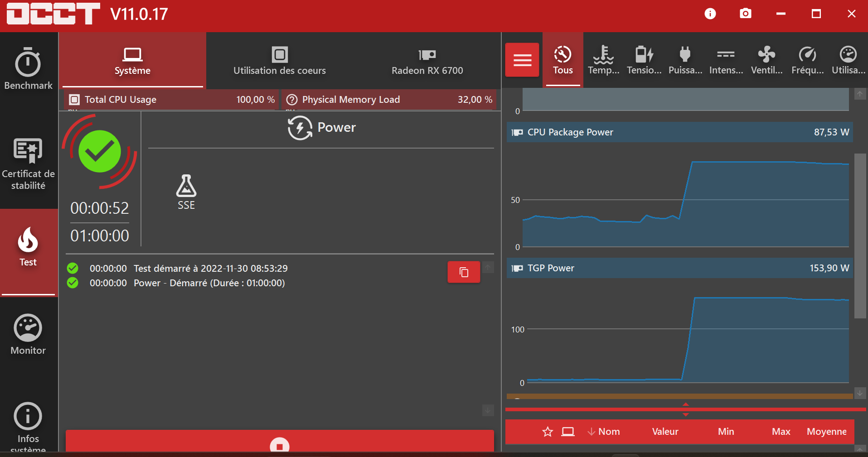Take a screenshot with camera icon
Screen dimensions: 868x457
[x=746, y=14]
